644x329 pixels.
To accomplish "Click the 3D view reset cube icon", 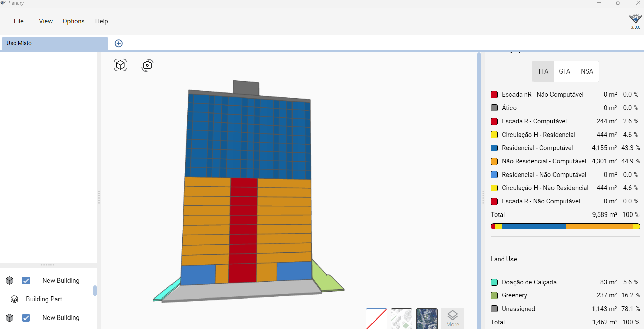I will point(120,65).
